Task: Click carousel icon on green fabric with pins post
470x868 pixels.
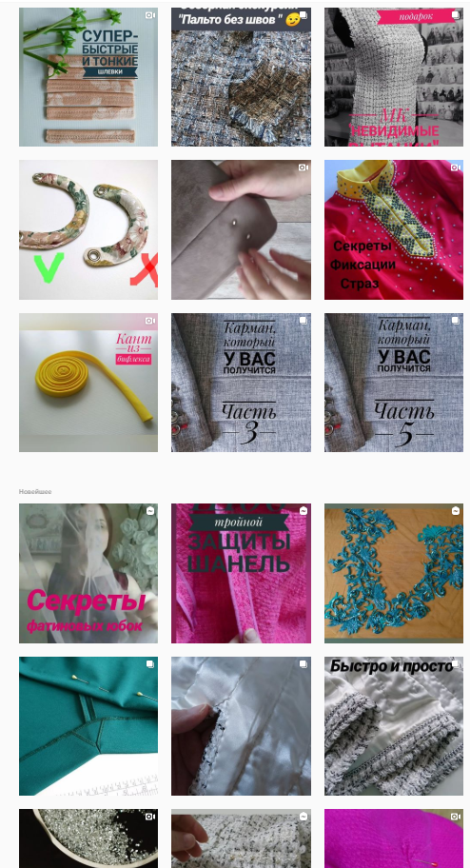Action: [150, 663]
